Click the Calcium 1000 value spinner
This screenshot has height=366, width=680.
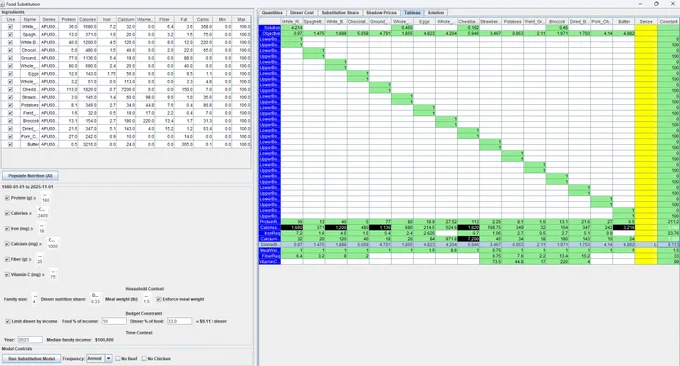pos(52,244)
